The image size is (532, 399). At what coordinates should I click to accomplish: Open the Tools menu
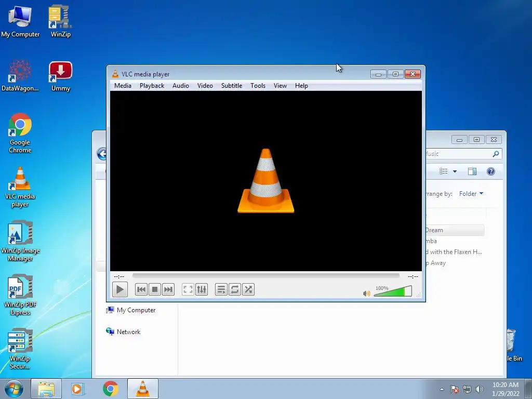click(x=258, y=86)
